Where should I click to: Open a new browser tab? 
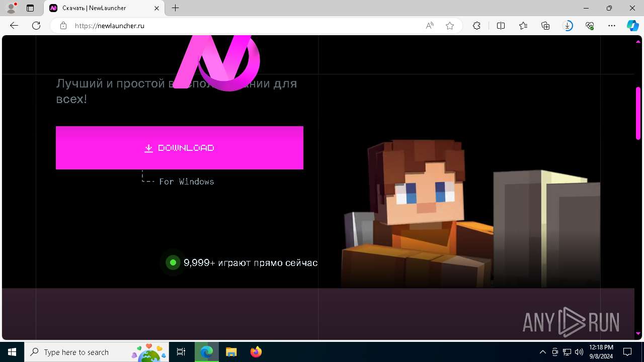point(175,8)
